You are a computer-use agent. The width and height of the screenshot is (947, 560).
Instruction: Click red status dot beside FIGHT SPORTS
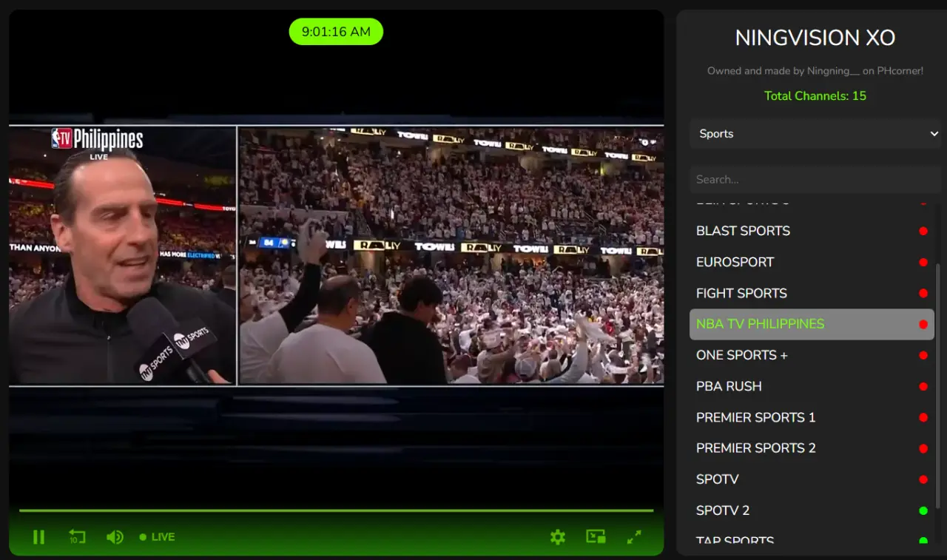[x=923, y=293]
